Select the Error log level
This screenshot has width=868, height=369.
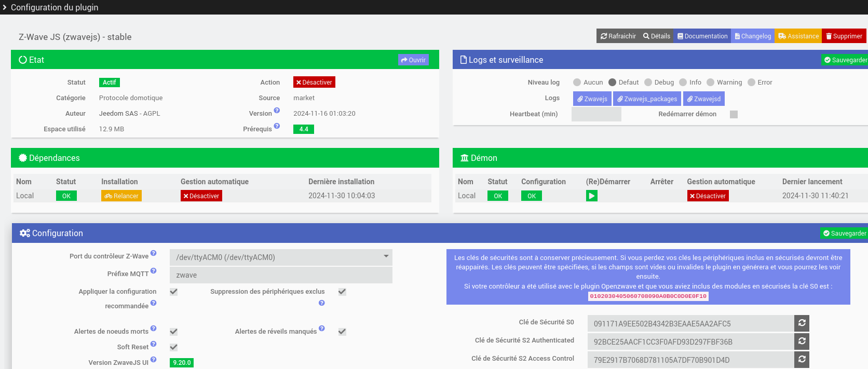pos(751,82)
